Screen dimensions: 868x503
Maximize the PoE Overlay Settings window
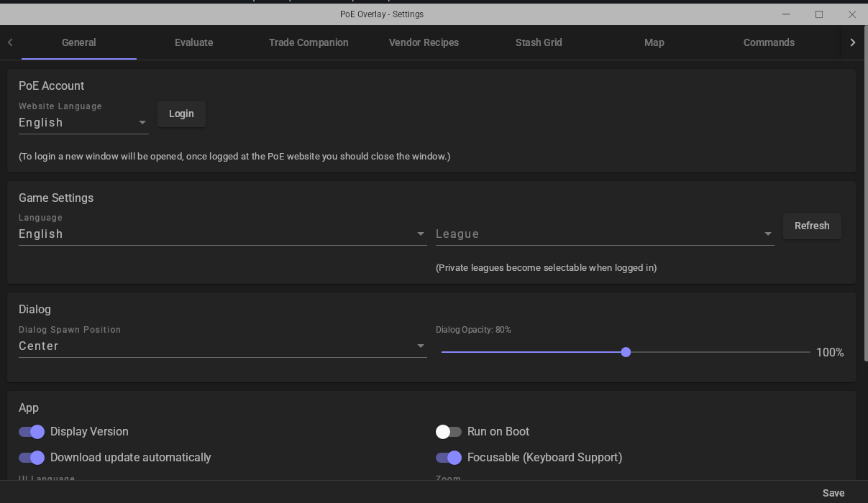pyautogui.click(x=819, y=14)
